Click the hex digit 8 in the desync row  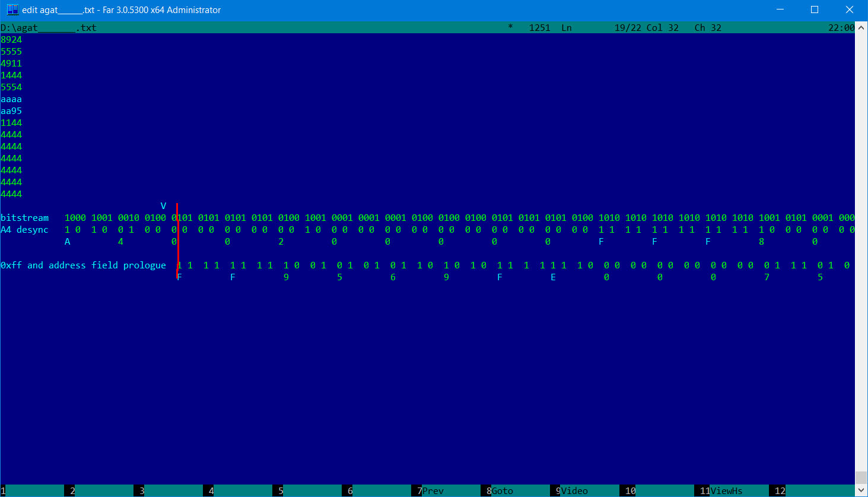761,242
